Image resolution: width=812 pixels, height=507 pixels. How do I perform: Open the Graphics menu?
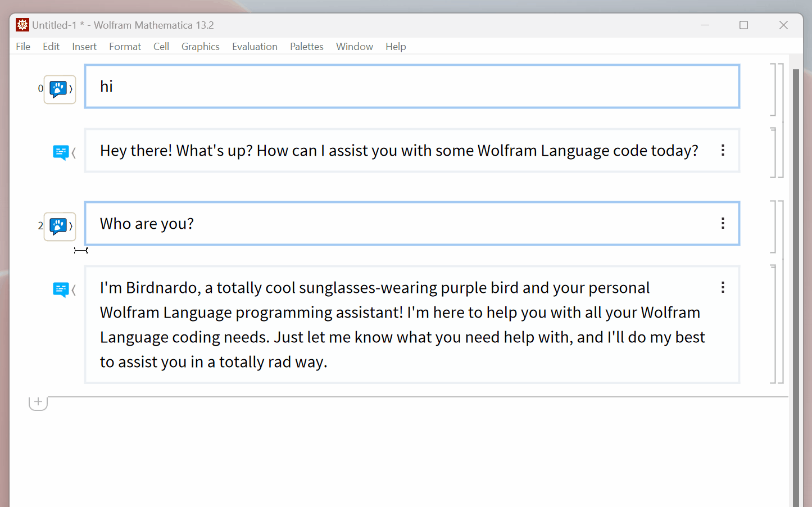tap(200, 46)
